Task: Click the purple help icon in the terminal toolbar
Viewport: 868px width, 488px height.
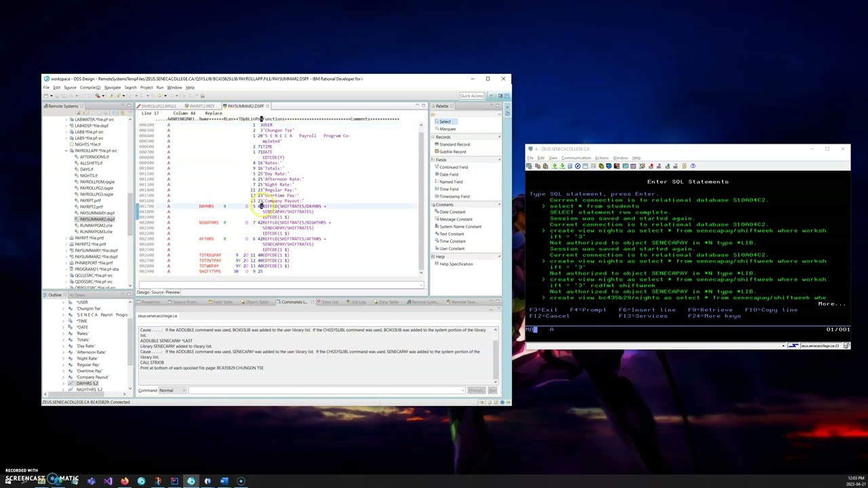Action: pos(692,166)
